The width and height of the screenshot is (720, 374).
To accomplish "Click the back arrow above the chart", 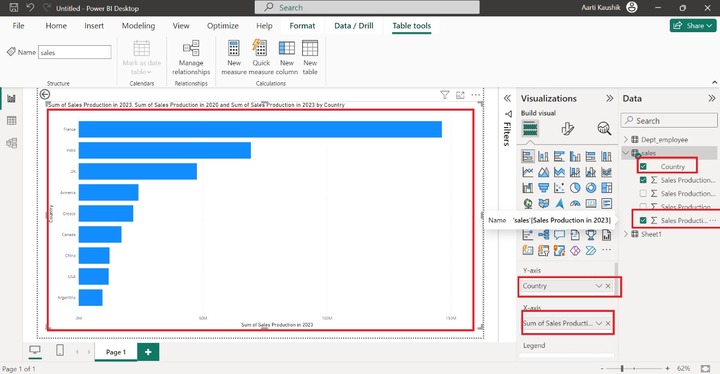I will click(x=45, y=94).
